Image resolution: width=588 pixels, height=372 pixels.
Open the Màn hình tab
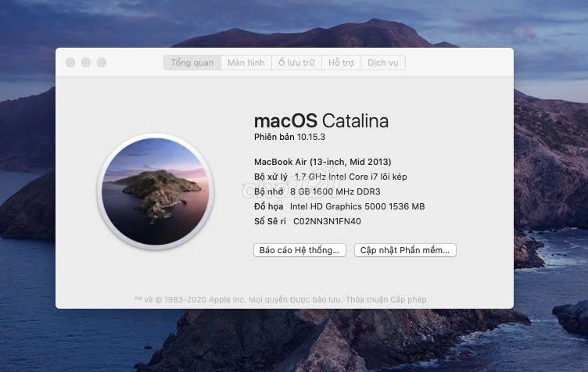[x=246, y=63]
